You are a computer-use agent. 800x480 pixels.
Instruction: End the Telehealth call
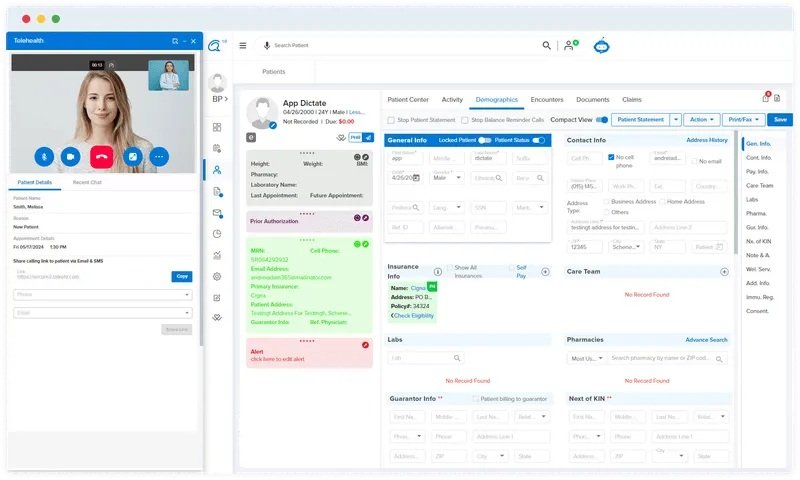coord(102,157)
